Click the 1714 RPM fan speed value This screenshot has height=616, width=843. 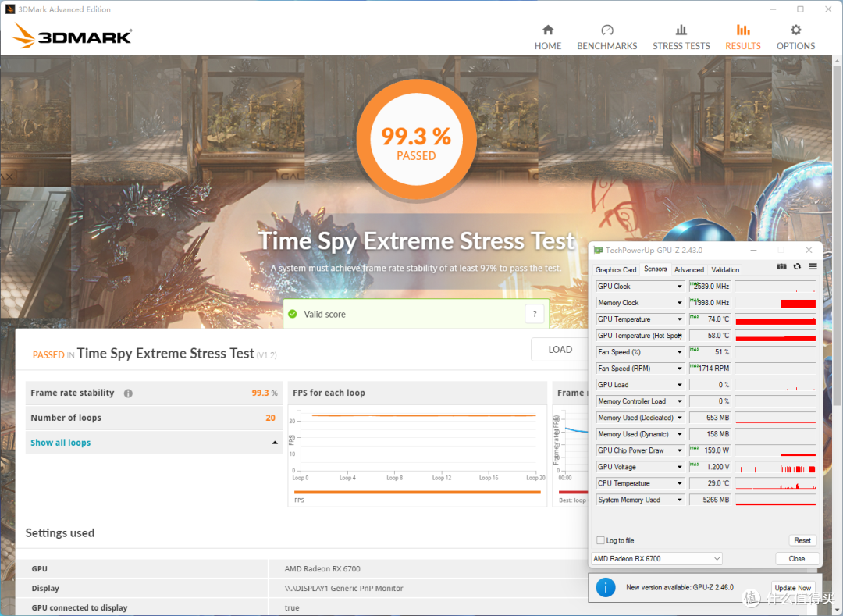click(x=710, y=369)
